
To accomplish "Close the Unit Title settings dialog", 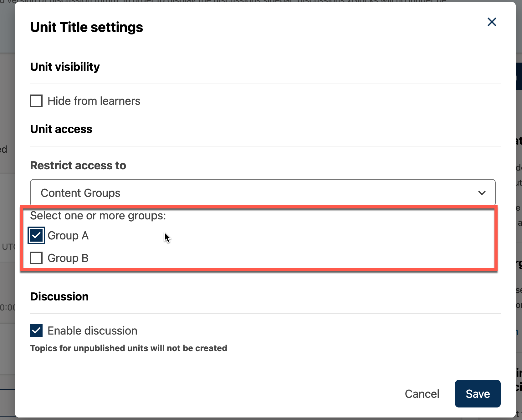I will tap(492, 22).
